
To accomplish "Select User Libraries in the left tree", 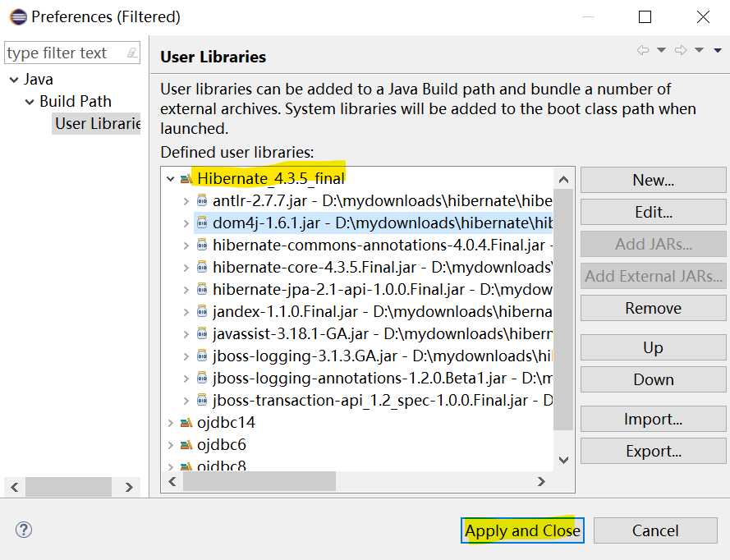I will coord(97,124).
